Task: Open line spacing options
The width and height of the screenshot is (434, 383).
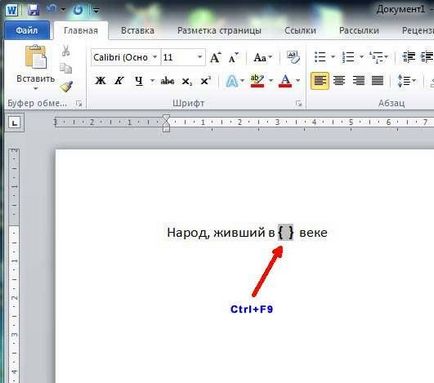Action: pyautogui.click(x=406, y=81)
